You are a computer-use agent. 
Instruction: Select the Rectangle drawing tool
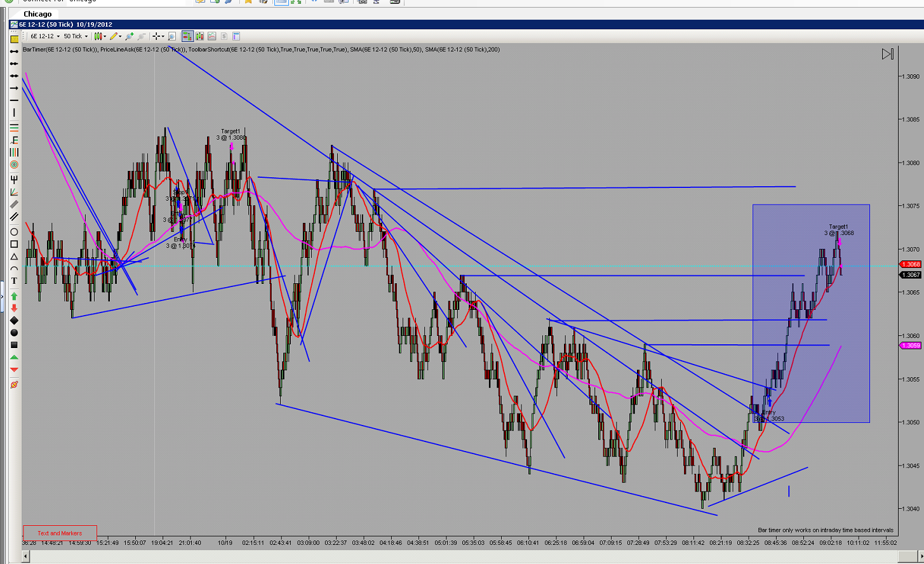(x=14, y=245)
